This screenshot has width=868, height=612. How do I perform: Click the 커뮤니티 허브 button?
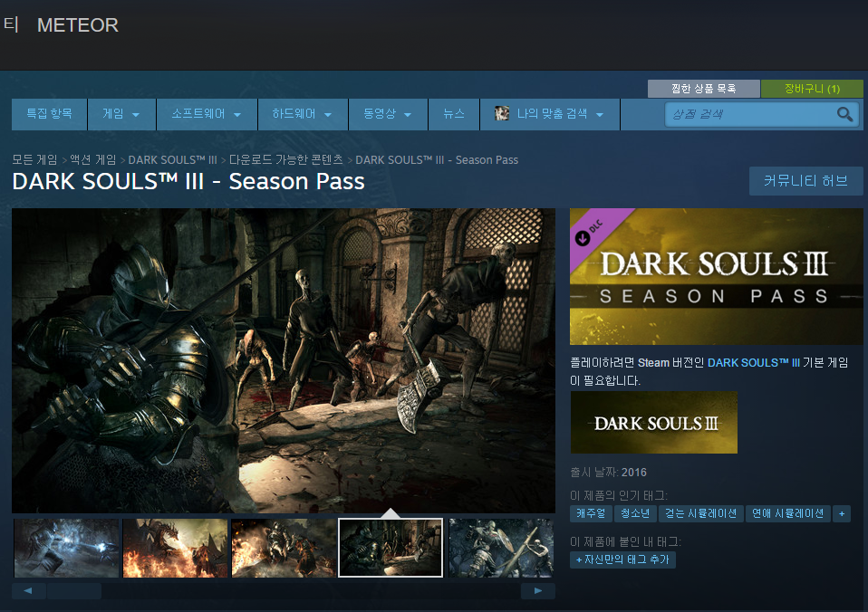coord(805,181)
